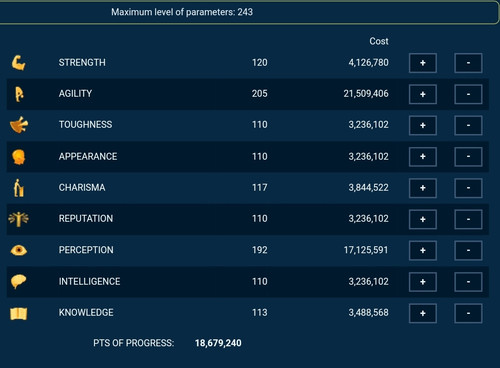
Task: Click the Agility icon
Action: pyautogui.click(x=19, y=94)
